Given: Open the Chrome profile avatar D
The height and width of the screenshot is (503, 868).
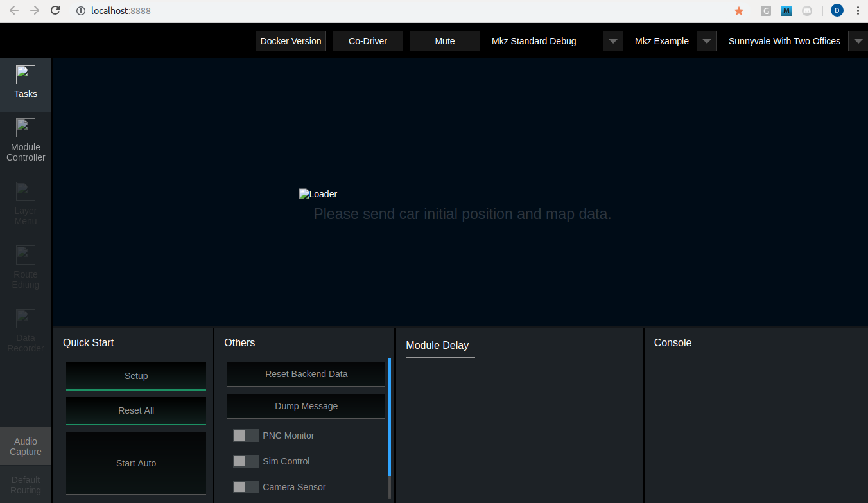Looking at the screenshot, I should (837, 10).
